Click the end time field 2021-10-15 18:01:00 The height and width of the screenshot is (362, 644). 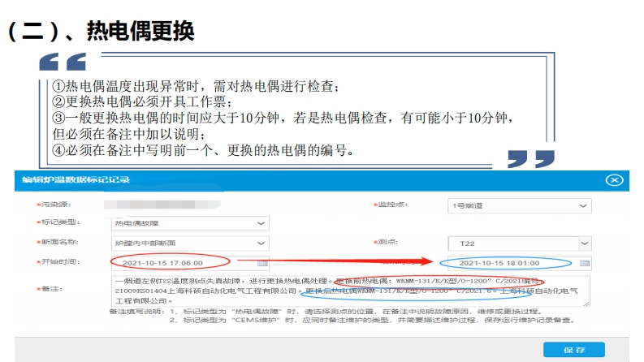[x=499, y=263]
